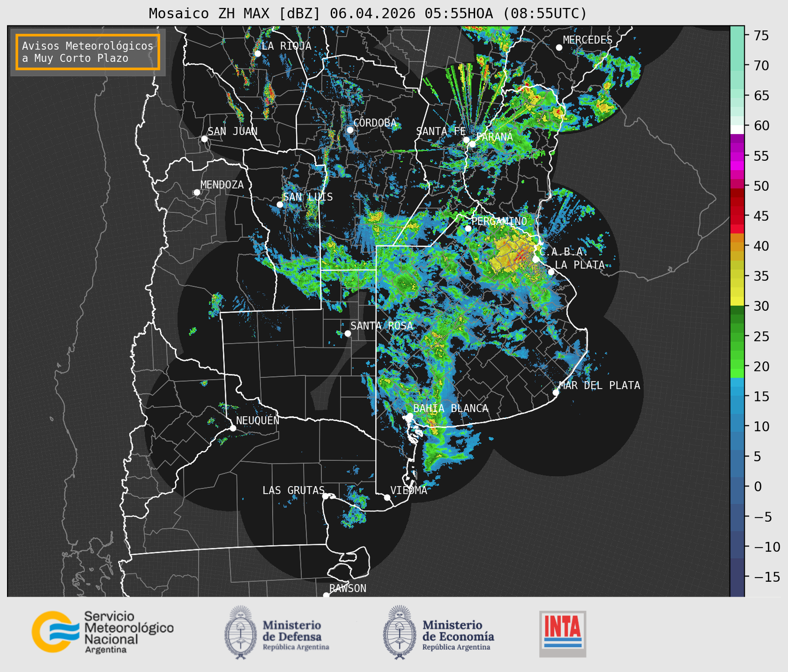Viewport: 788px width, 672px height.
Task: Select the PERGAMINO city marker
Action: coord(468,229)
